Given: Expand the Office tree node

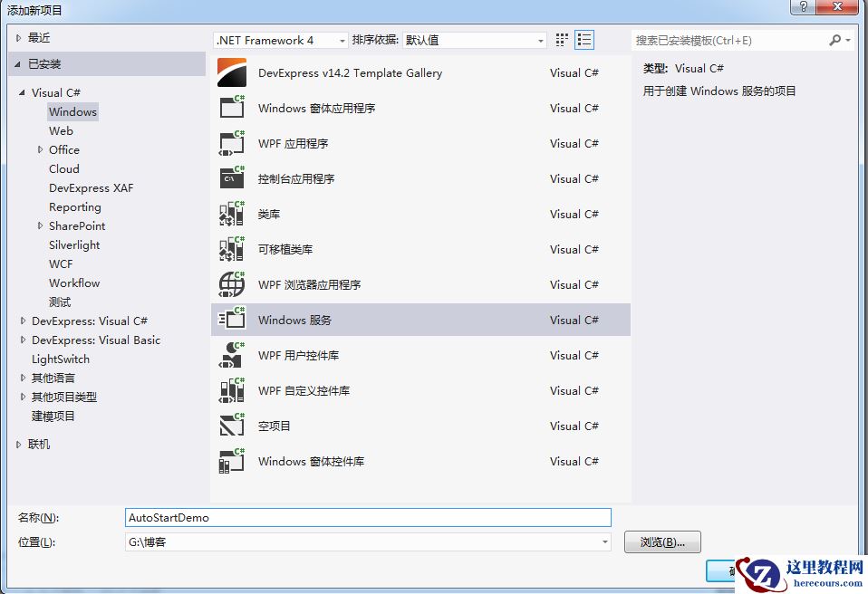Looking at the screenshot, I should click(x=40, y=149).
